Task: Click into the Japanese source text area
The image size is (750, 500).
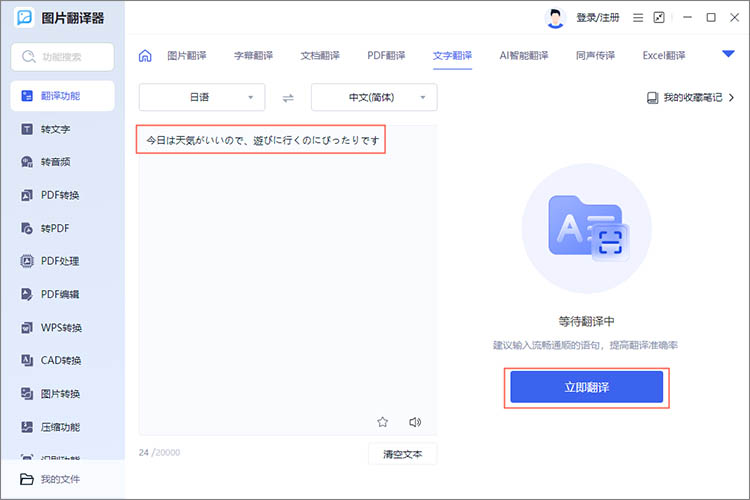Action: pyautogui.click(x=287, y=280)
